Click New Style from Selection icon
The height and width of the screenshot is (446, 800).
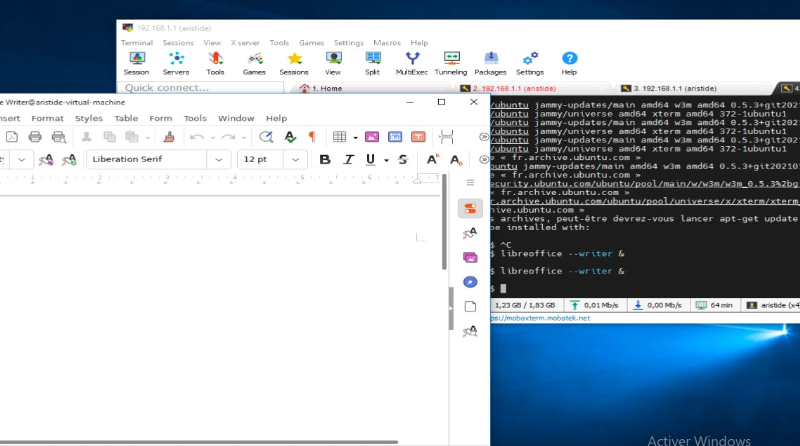click(x=69, y=160)
